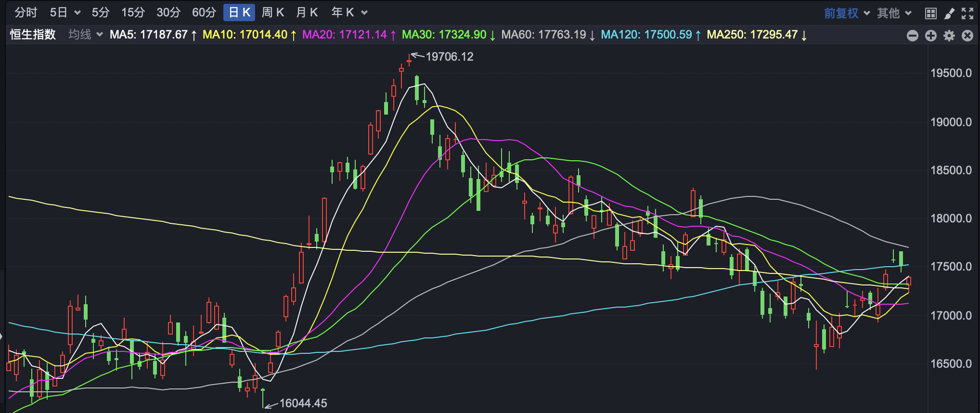Open the 其他 options dropdown
The width and height of the screenshot is (980, 413).
[894, 13]
